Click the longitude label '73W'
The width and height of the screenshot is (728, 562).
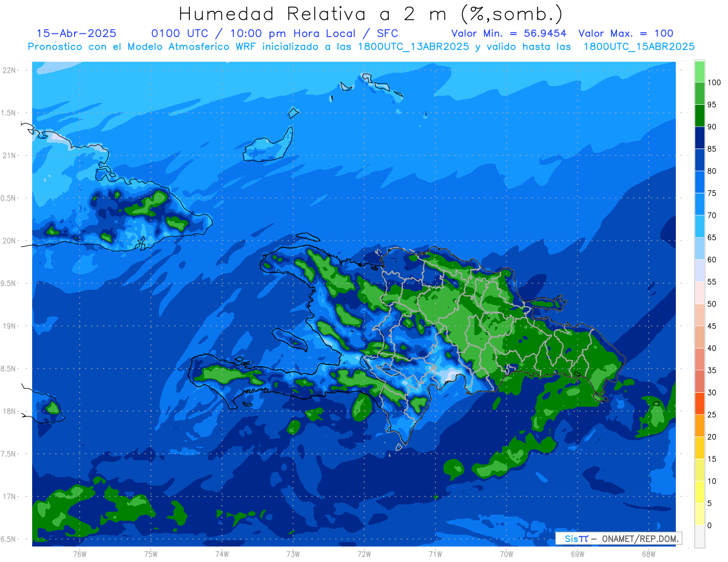pyautogui.click(x=293, y=554)
